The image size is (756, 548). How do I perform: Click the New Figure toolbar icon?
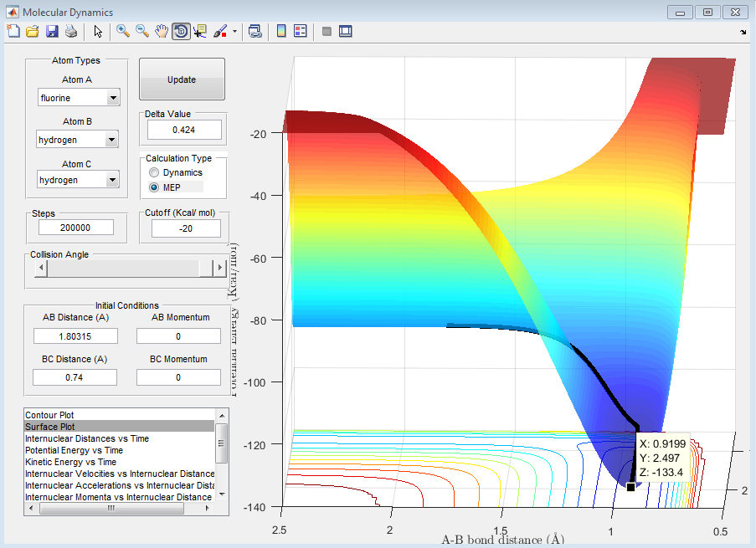click(13, 31)
